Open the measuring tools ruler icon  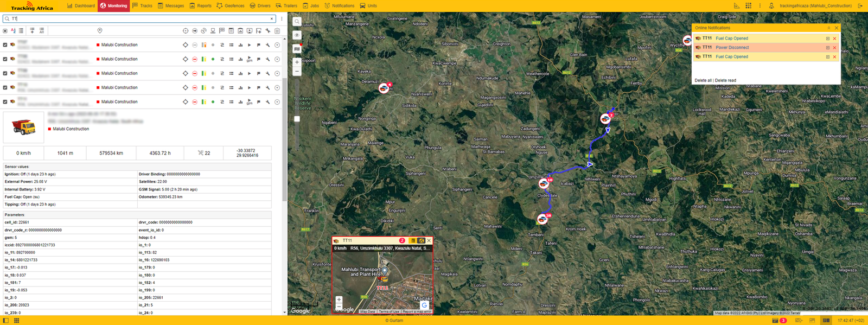click(737, 5)
